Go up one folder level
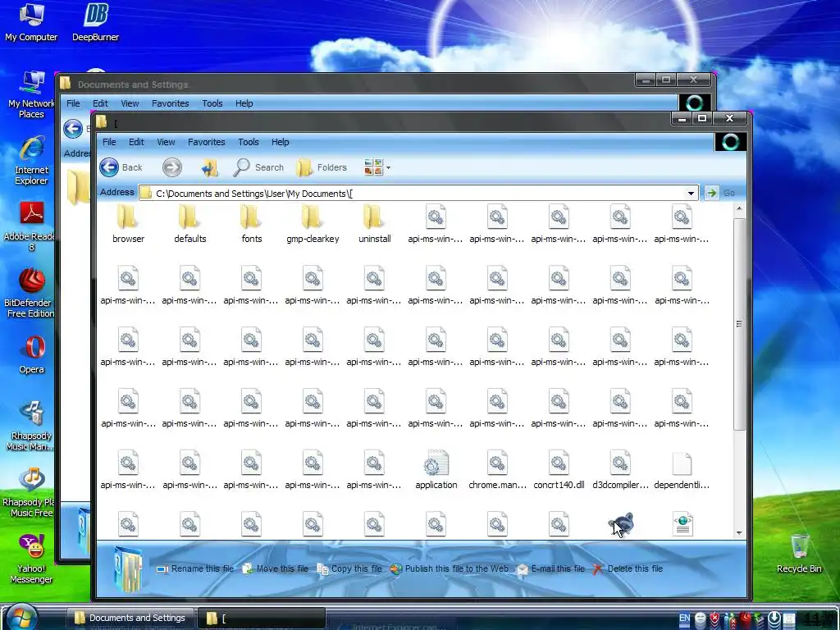 pos(209,167)
